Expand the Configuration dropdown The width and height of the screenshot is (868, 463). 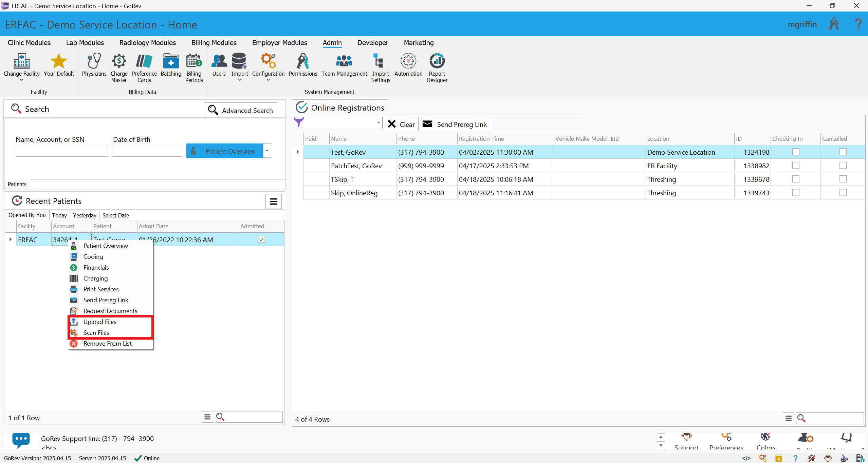pyautogui.click(x=268, y=80)
